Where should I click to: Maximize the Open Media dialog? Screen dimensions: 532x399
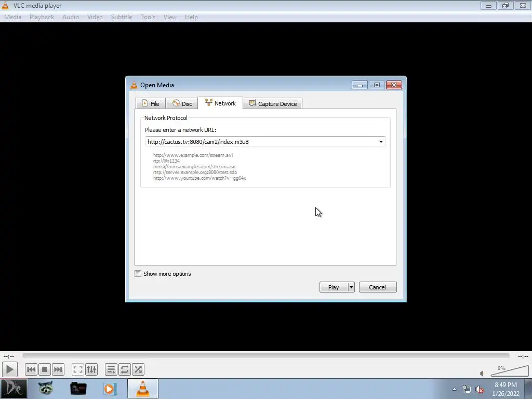(377, 85)
